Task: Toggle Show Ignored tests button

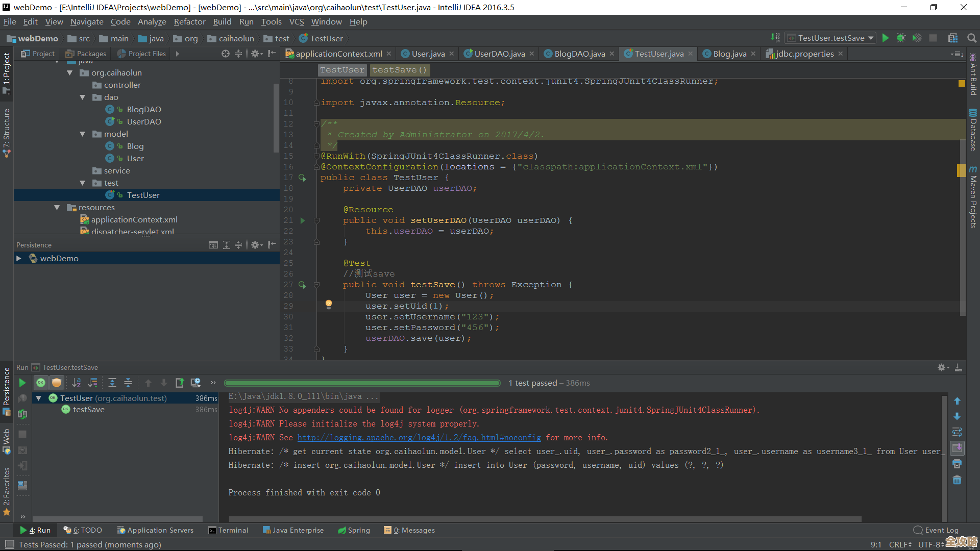Action: click(57, 383)
